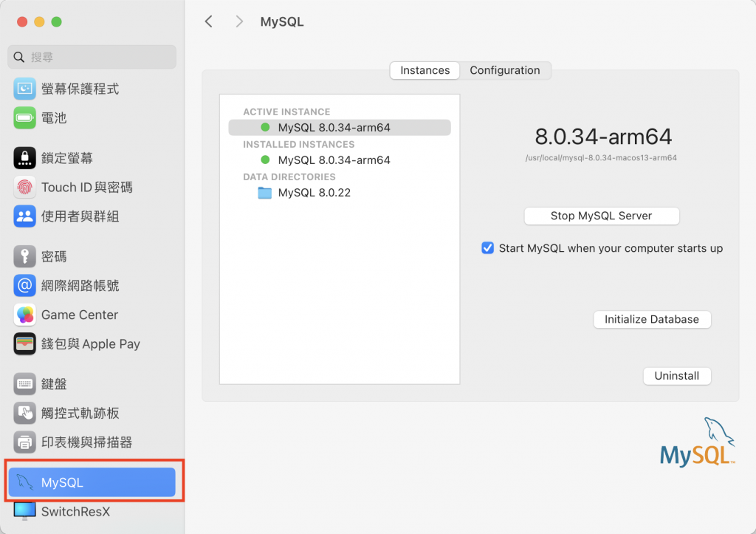The width and height of the screenshot is (756, 534).
Task: Select installed instance MySQL 8.0.34-arm64 row
Action: pos(340,160)
